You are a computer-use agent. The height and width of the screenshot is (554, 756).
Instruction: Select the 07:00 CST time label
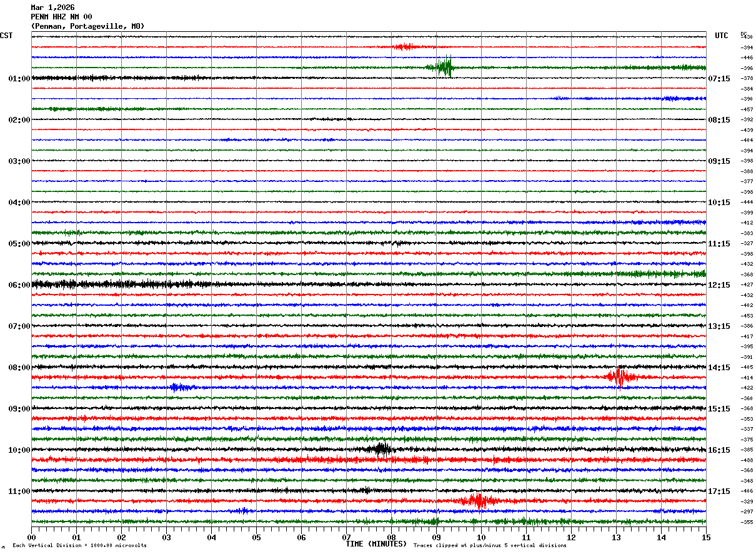(x=19, y=326)
